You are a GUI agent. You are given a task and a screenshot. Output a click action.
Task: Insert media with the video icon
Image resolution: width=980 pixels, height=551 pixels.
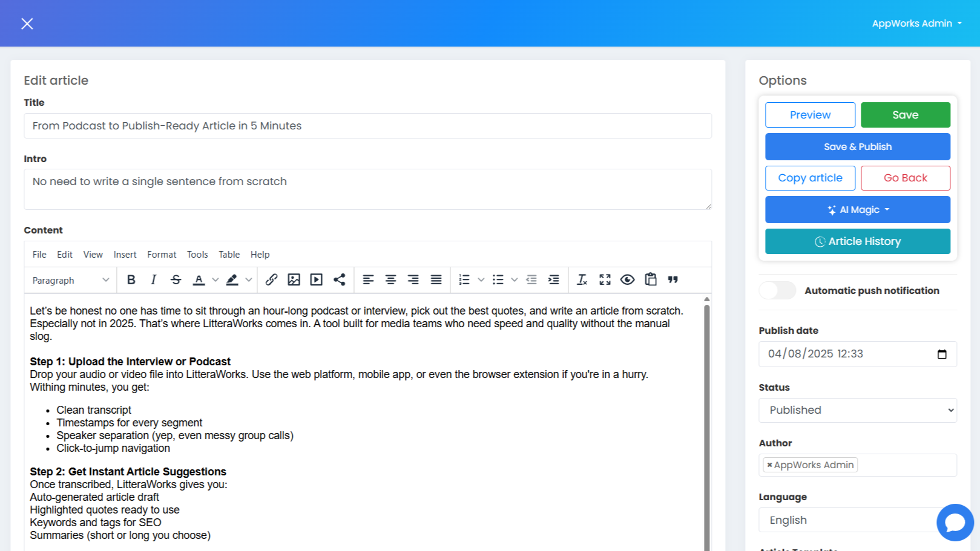[316, 279]
